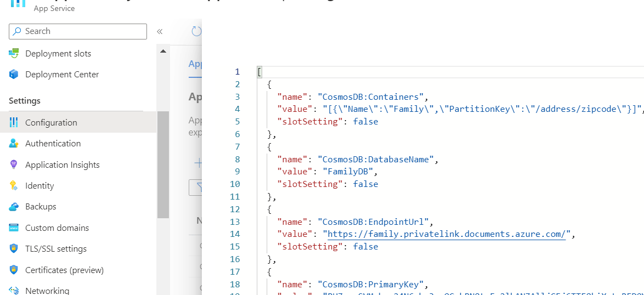Viewport: 644px width, 295px height.
Task: Collapse the sidebar with double chevron
Action: (160, 32)
